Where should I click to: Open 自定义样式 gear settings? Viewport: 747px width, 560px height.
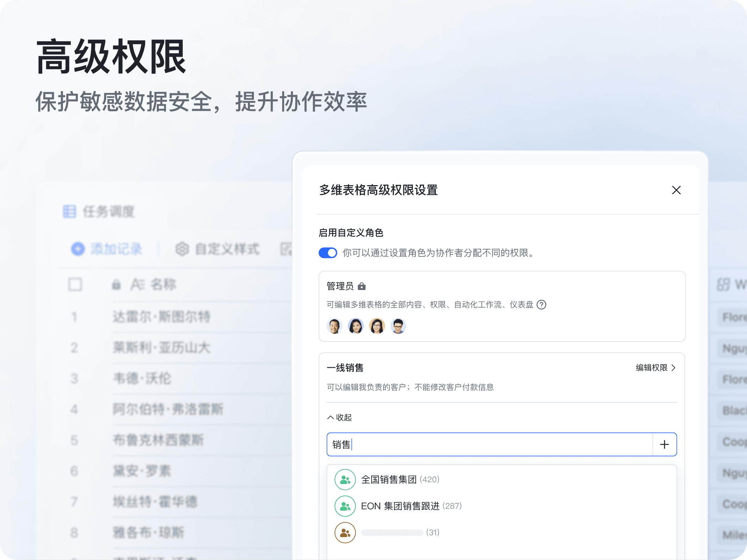(182, 249)
